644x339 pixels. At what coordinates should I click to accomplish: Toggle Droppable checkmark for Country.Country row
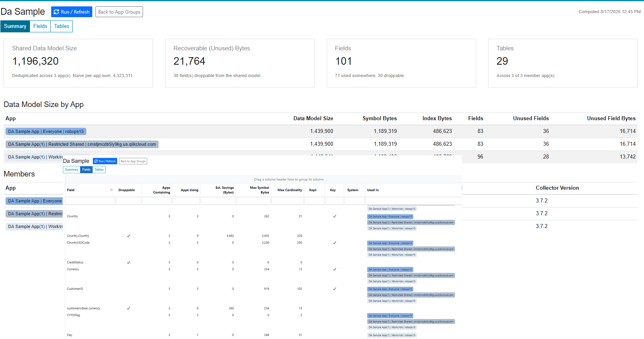point(129,236)
